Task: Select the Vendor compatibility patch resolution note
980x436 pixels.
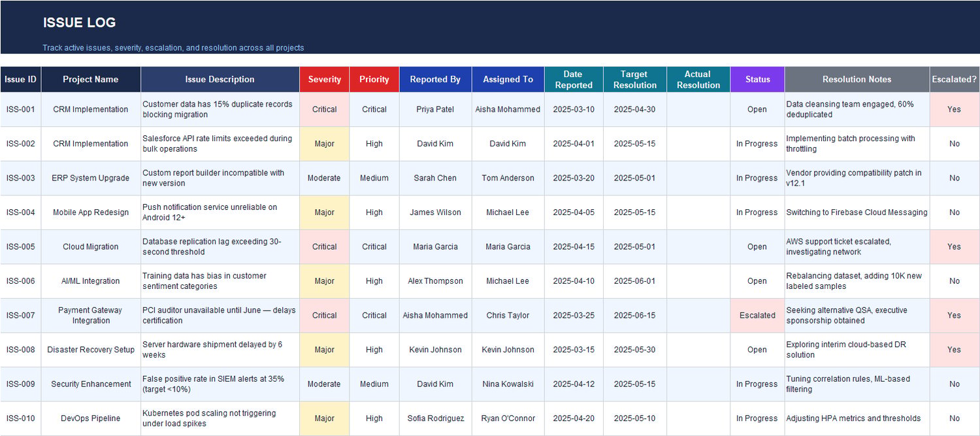Action: coord(857,178)
